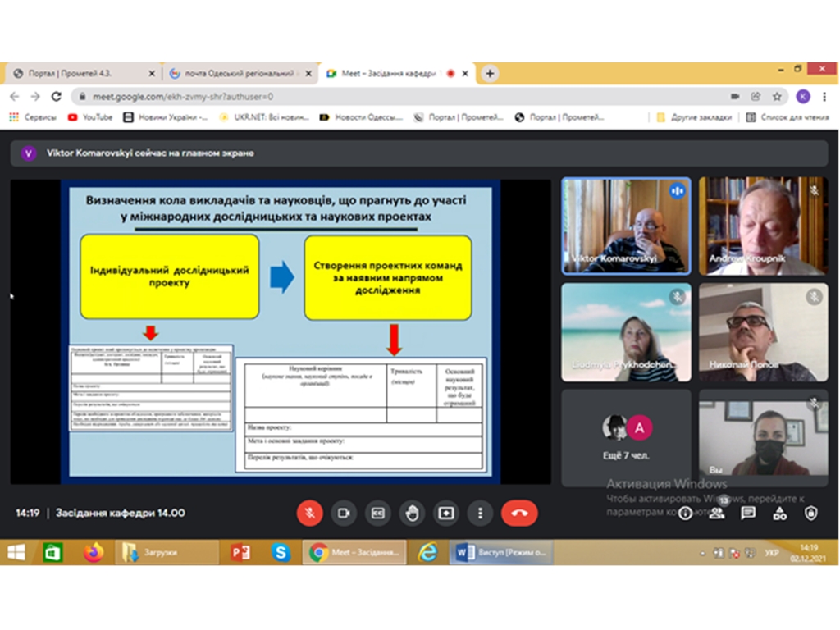Go forward in browser history

[35, 97]
